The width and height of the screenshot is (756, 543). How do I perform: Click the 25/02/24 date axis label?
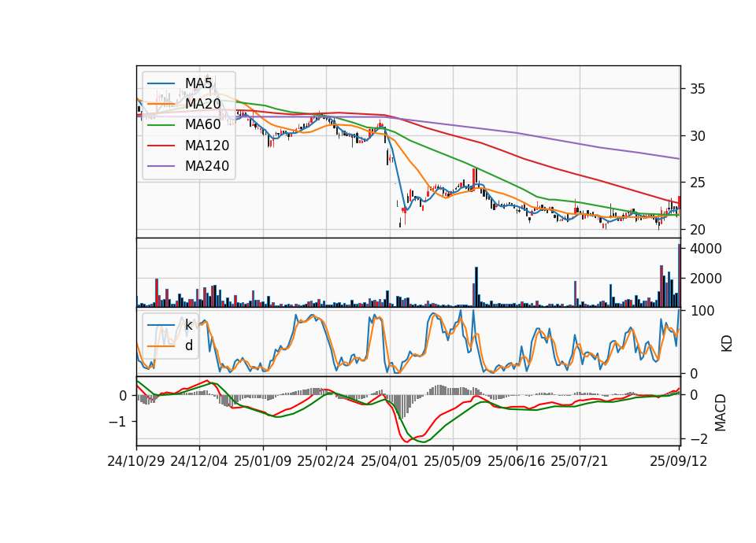point(326,461)
